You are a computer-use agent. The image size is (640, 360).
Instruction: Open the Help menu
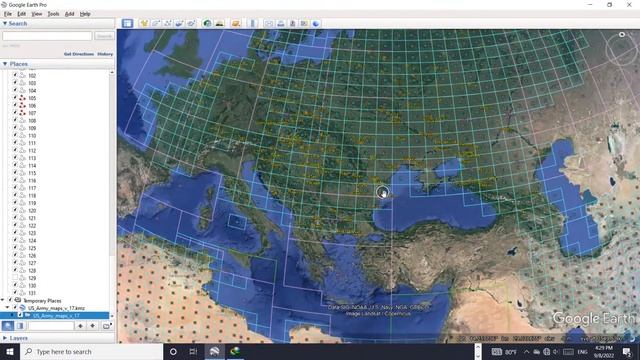(85, 14)
